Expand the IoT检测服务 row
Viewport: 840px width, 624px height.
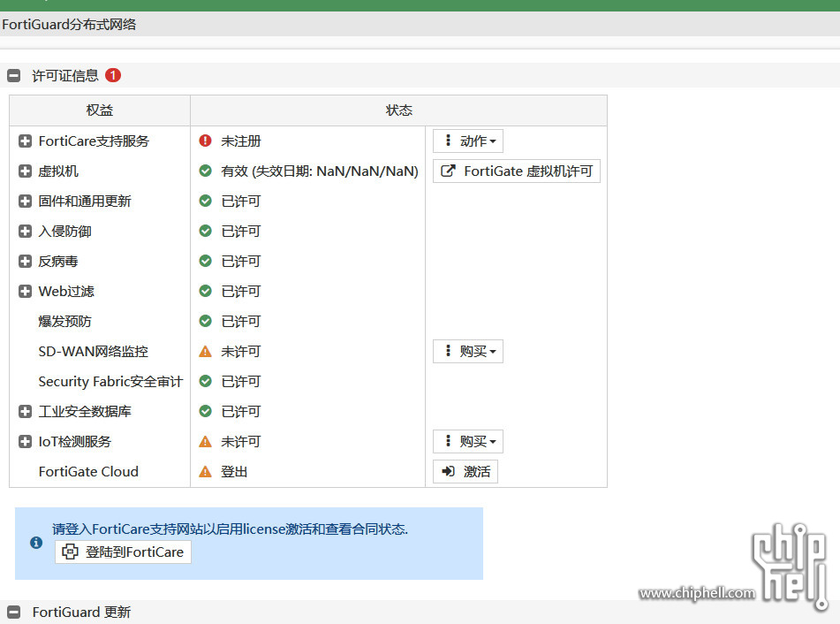25,441
